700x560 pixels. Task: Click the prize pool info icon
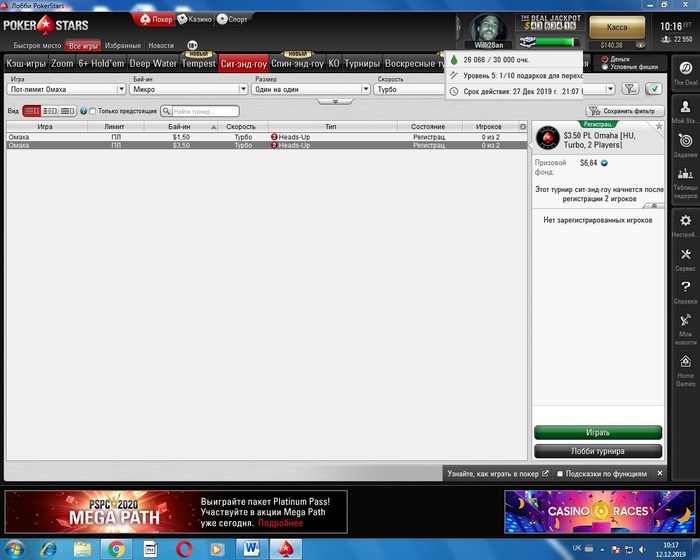pos(604,163)
